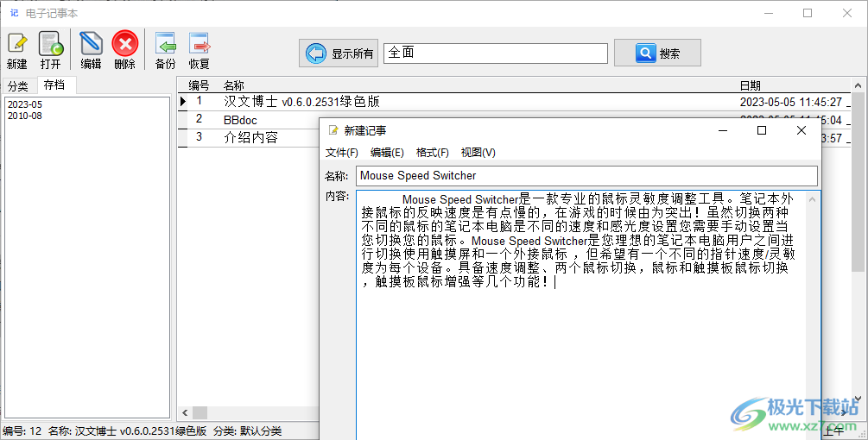Open the 格式(F) menu in 新建记事
Viewport: 868px width, 440px height.
(433, 153)
